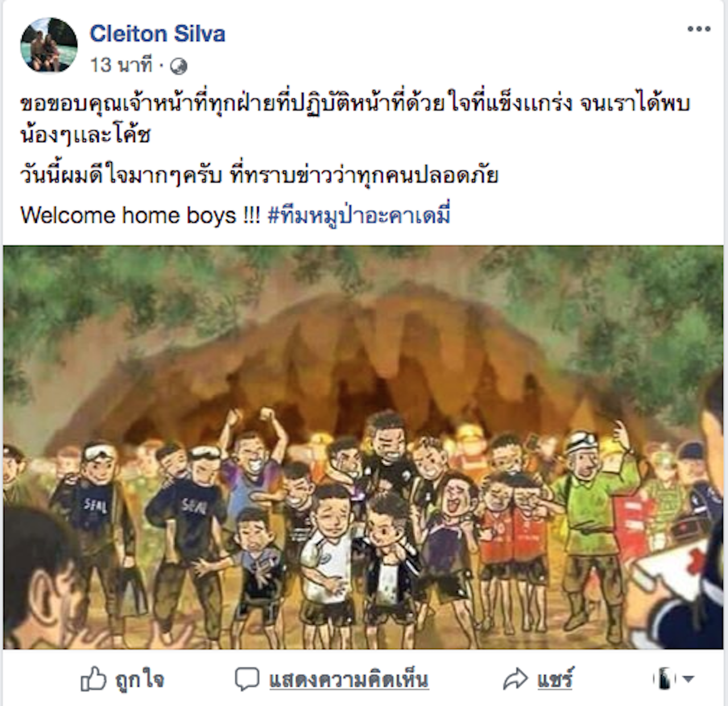Open the three-dot post options menu
The image size is (728, 706).
pyautogui.click(x=698, y=29)
